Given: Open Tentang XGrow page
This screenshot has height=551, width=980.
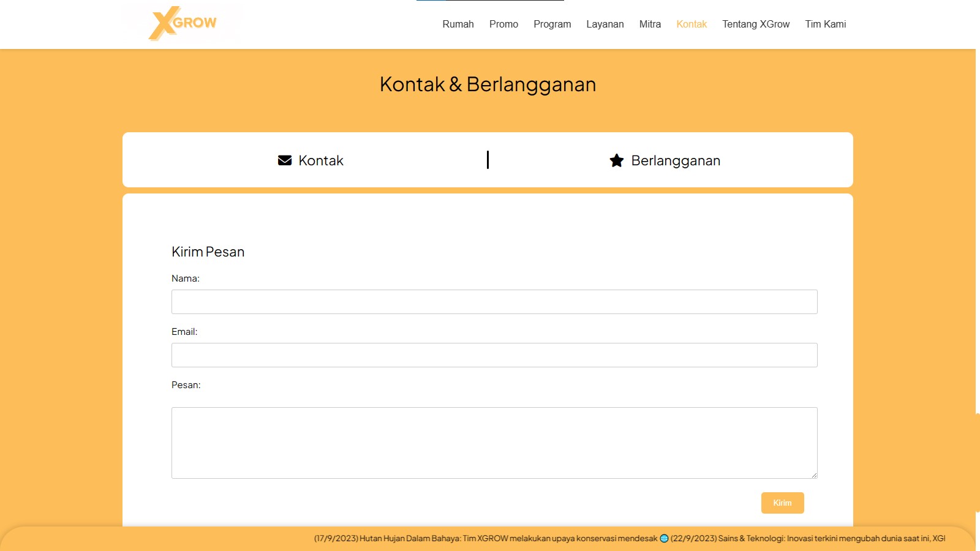Looking at the screenshot, I should [x=756, y=24].
